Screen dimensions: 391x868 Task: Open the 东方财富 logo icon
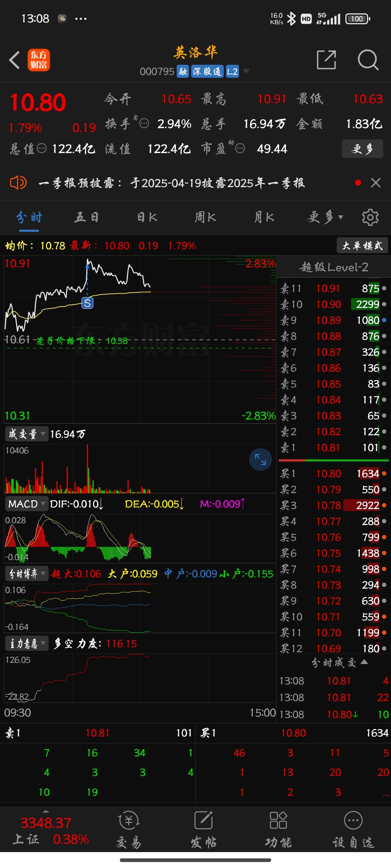coord(39,60)
